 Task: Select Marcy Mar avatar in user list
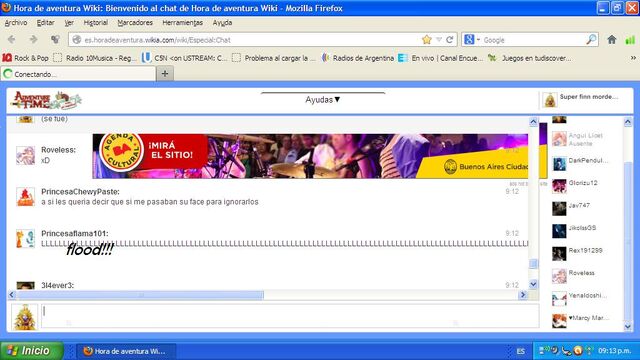[x=559, y=321]
